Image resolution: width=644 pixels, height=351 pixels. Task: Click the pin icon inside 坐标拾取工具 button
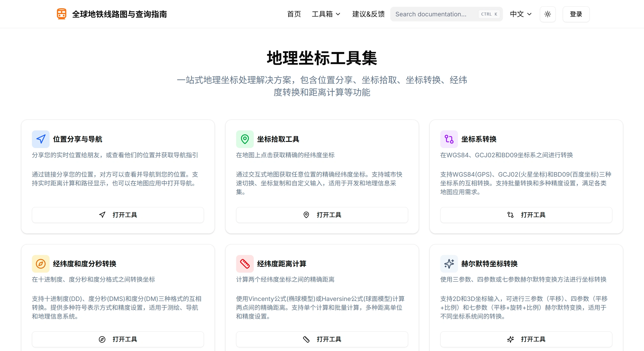pos(306,215)
